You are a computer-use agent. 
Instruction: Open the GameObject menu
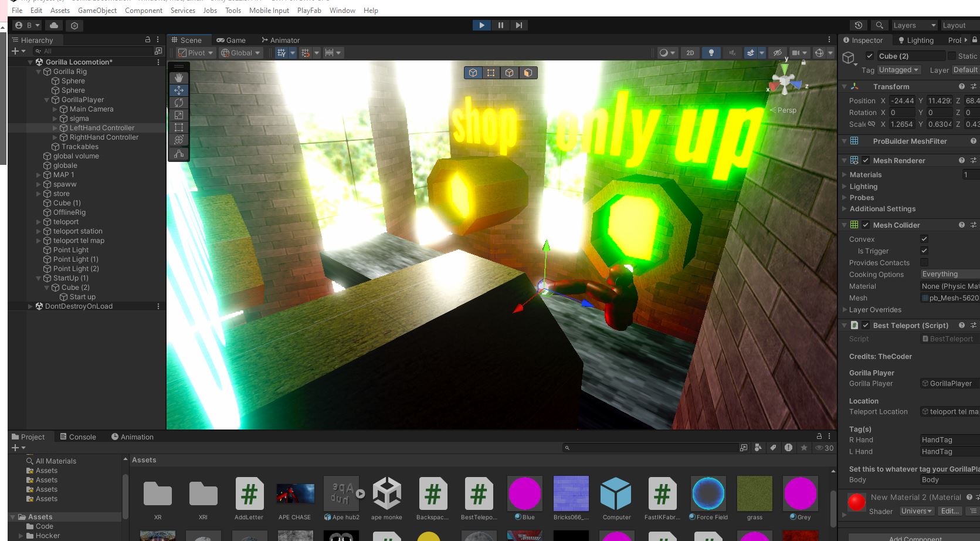97,11
